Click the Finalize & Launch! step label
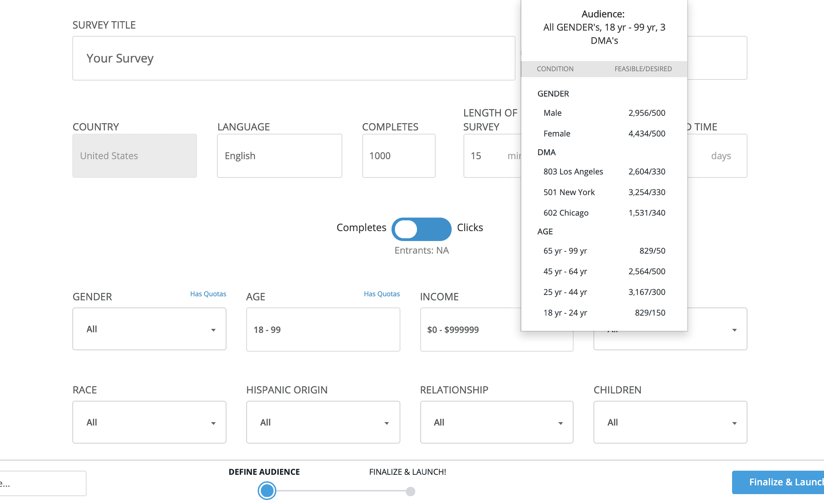 click(407, 472)
